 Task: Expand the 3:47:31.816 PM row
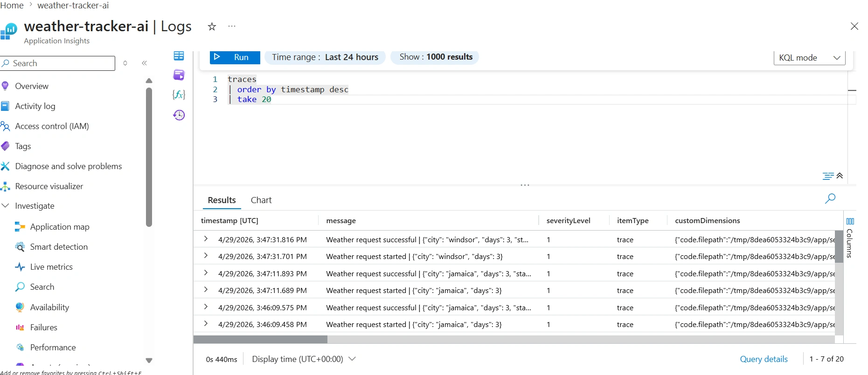[206, 239]
